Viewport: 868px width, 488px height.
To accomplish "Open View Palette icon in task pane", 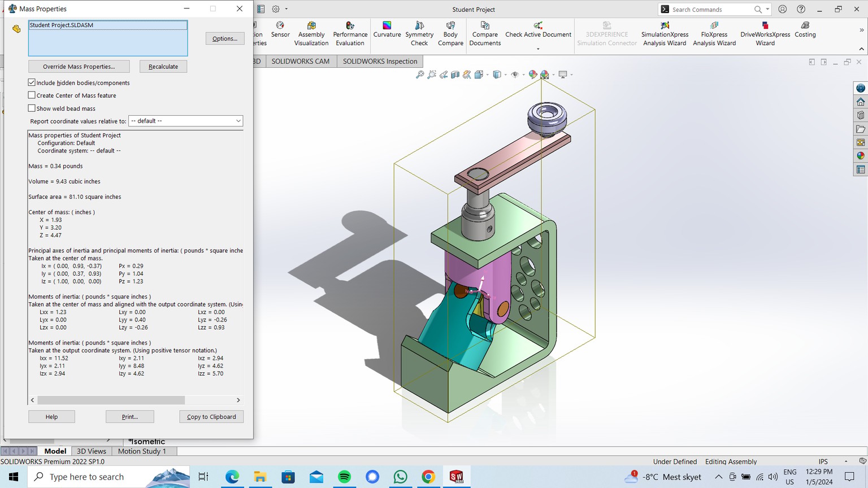I will pos(861,142).
